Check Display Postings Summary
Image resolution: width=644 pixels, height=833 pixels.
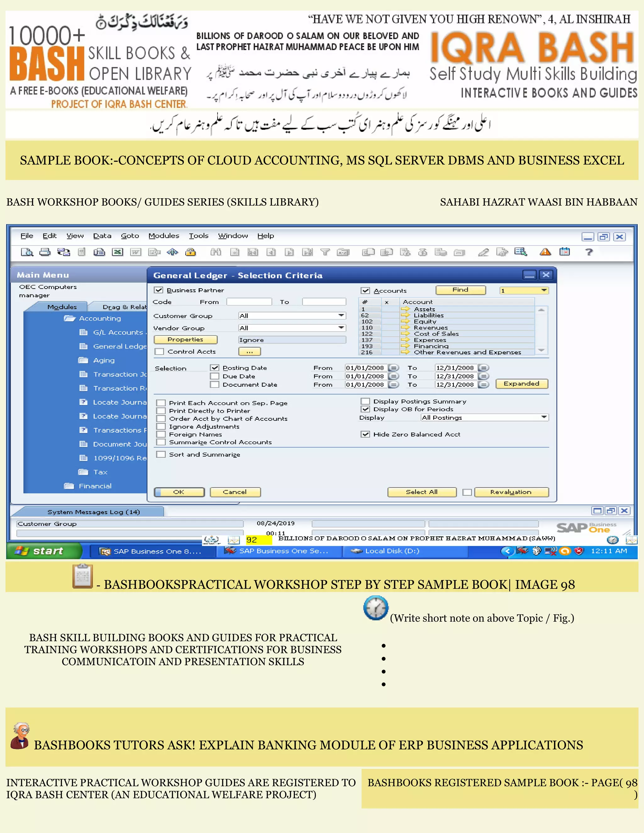pyautogui.click(x=365, y=401)
